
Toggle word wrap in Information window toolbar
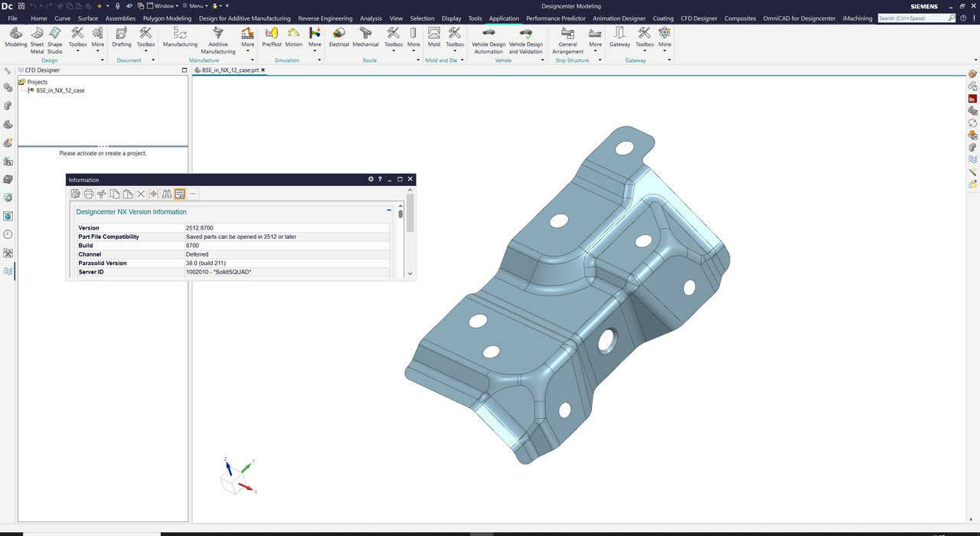click(180, 194)
